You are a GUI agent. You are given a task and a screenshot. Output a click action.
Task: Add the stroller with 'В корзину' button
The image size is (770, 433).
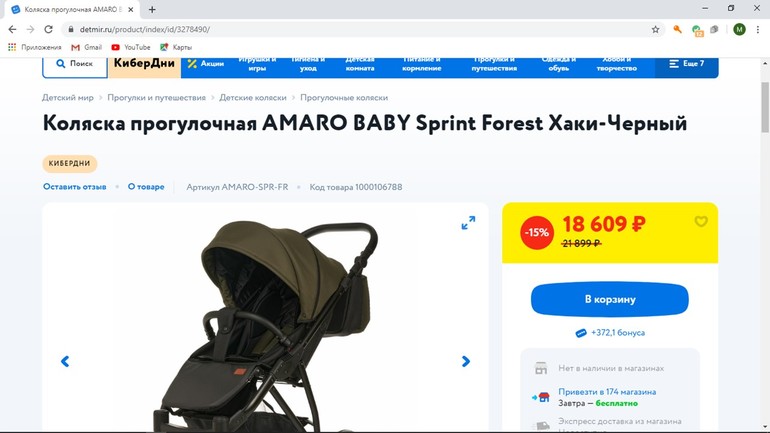[x=609, y=299]
